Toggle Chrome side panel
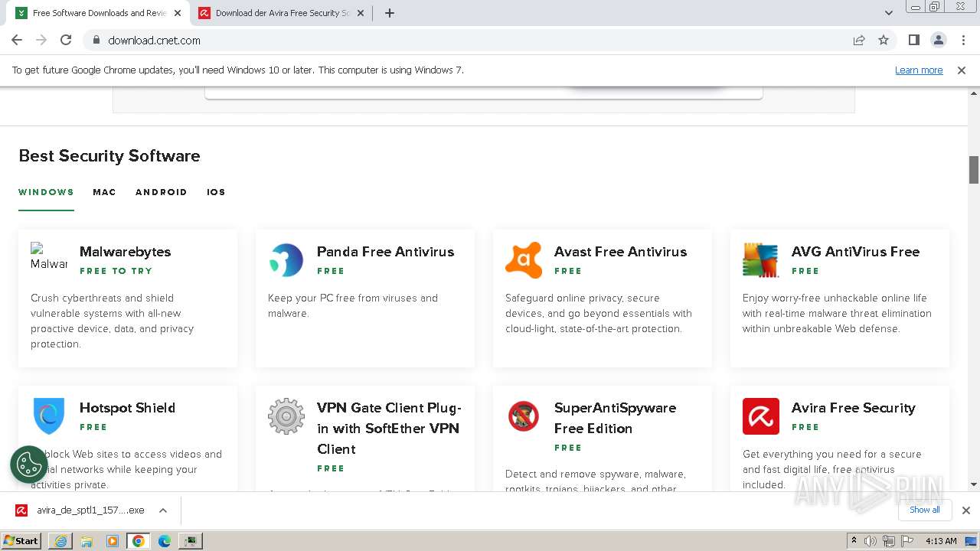The width and height of the screenshot is (980, 551). click(x=913, y=40)
